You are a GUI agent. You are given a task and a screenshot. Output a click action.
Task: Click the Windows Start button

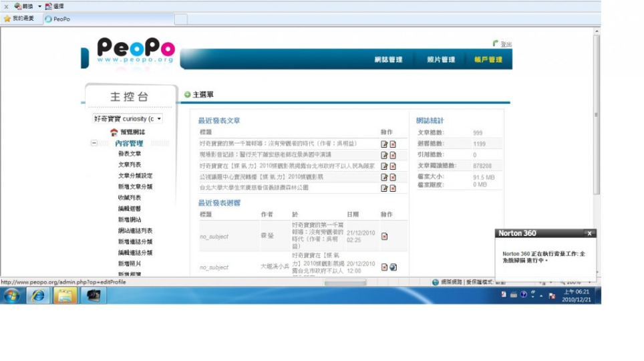11,295
